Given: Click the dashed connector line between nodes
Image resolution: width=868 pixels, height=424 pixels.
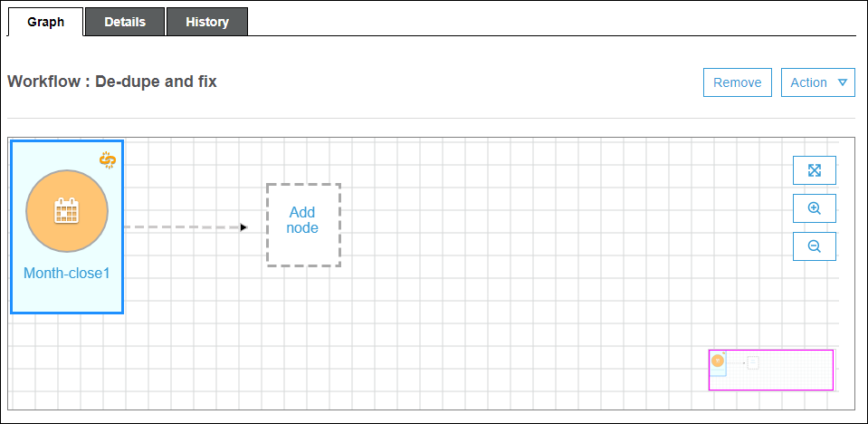Looking at the screenshot, I should coord(181,227).
